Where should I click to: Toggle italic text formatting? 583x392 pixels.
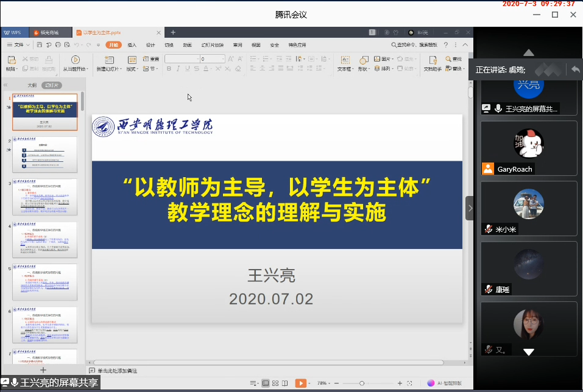177,69
